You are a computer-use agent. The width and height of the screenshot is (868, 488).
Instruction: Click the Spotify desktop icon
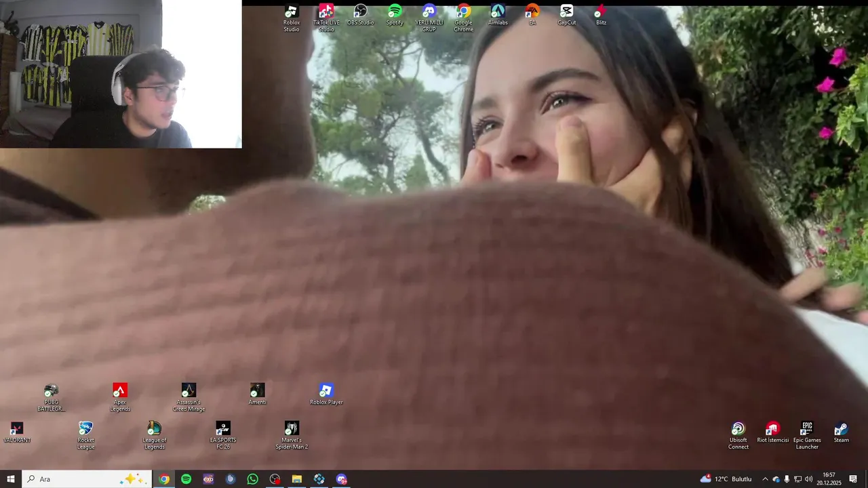(x=395, y=15)
